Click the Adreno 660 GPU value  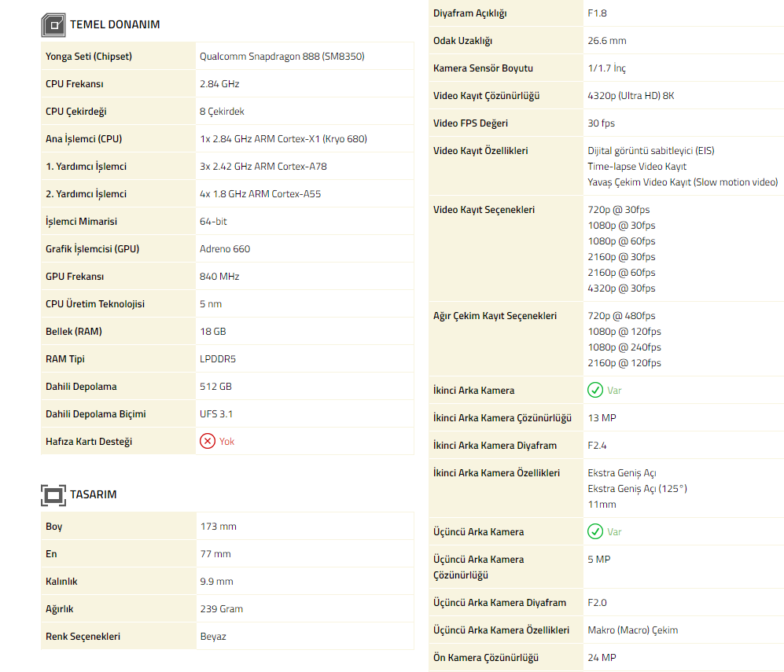(x=225, y=249)
